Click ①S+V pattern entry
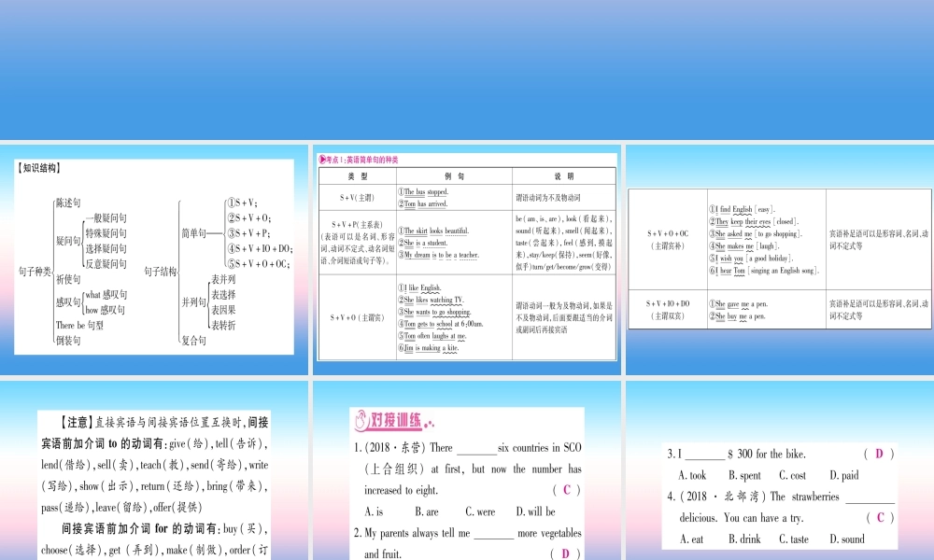The image size is (934, 560). click(x=242, y=203)
